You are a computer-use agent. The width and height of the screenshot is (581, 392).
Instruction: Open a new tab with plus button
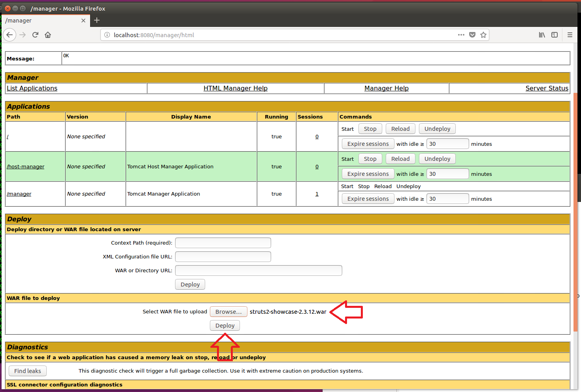[x=97, y=20]
